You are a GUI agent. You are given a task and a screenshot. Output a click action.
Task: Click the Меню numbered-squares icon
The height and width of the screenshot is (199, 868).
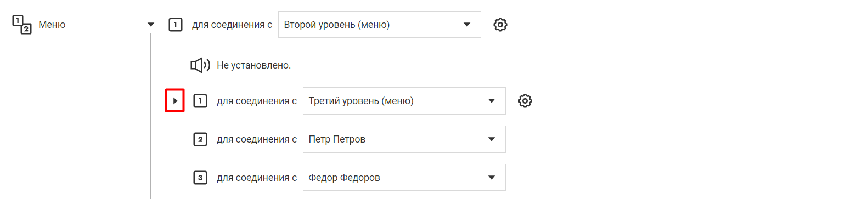pyautogui.click(x=22, y=25)
